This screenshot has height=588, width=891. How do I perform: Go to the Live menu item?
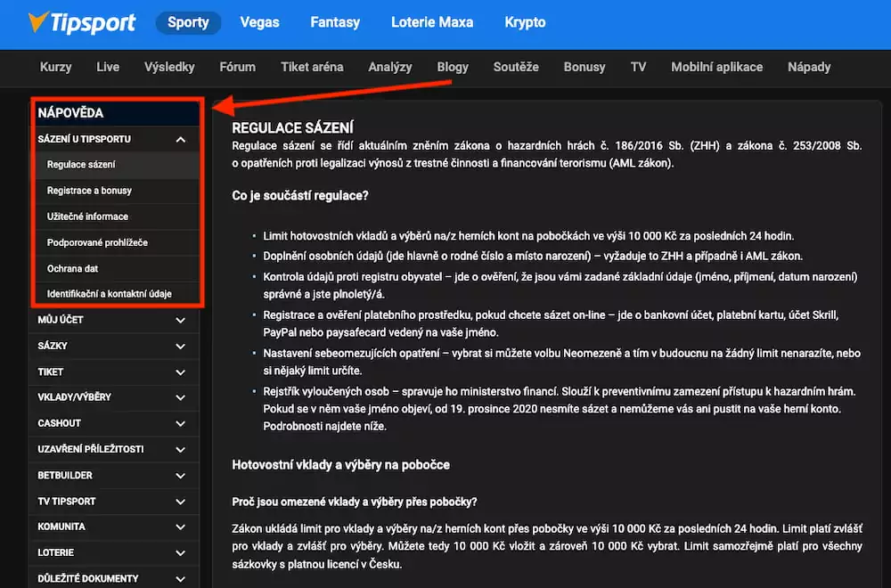click(x=108, y=67)
